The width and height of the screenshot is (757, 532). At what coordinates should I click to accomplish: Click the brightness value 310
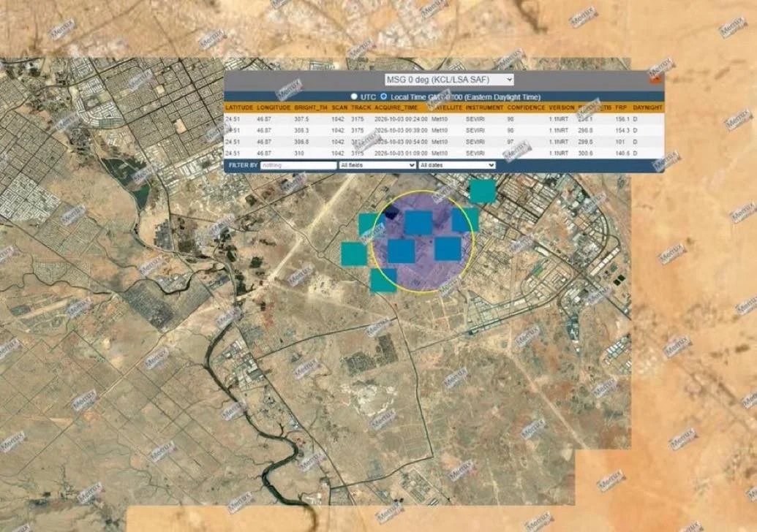299,153
